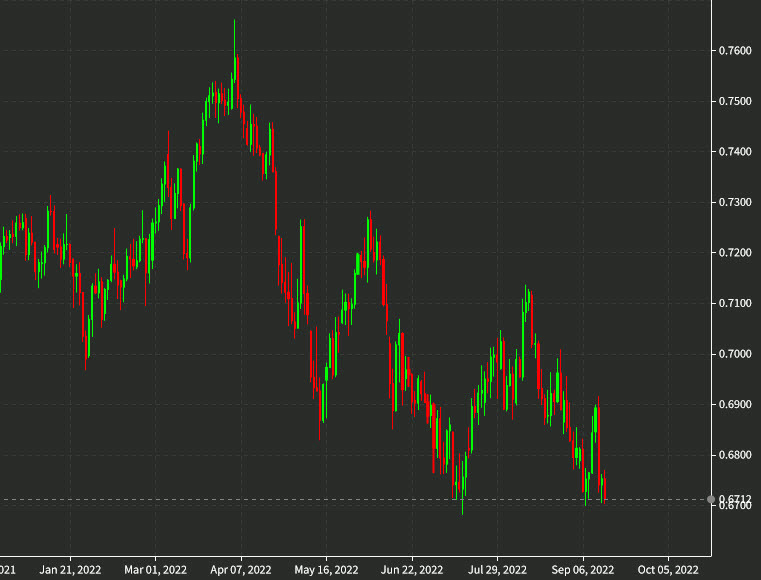761x580 pixels.
Task: Click the 0.7500 price axis label
Action: click(x=735, y=101)
